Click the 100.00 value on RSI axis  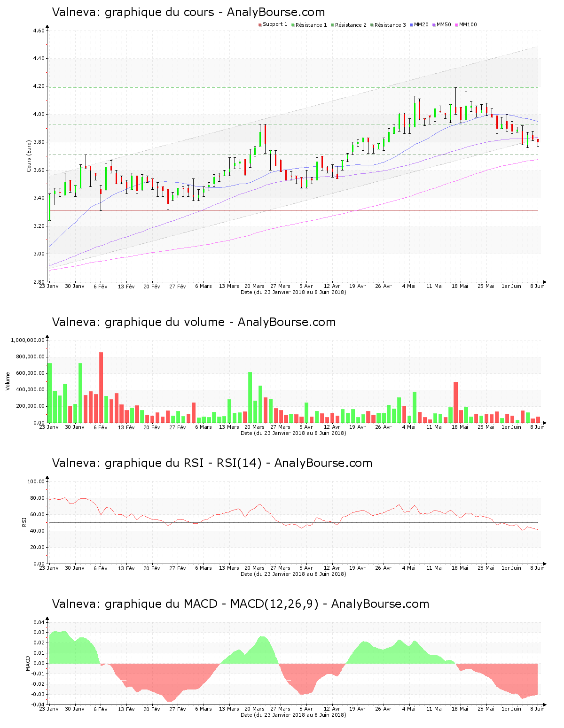coord(36,481)
